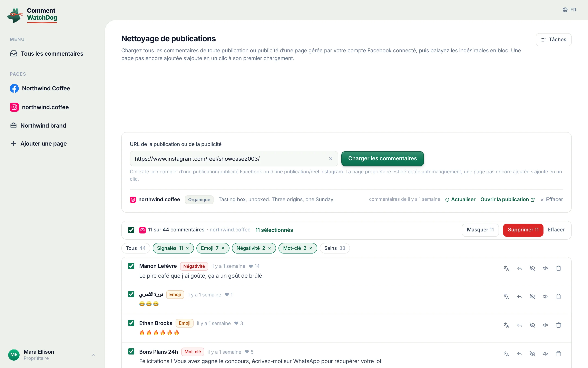Remove the Emoji filter with its x

pos(223,248)
